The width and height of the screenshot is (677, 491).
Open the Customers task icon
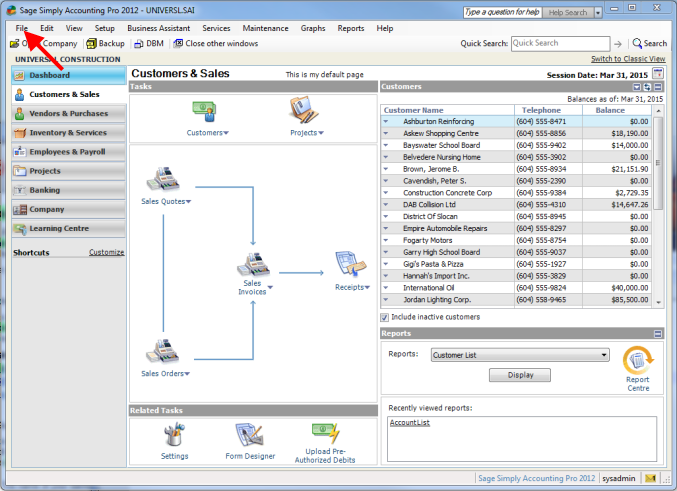point(204,112)
